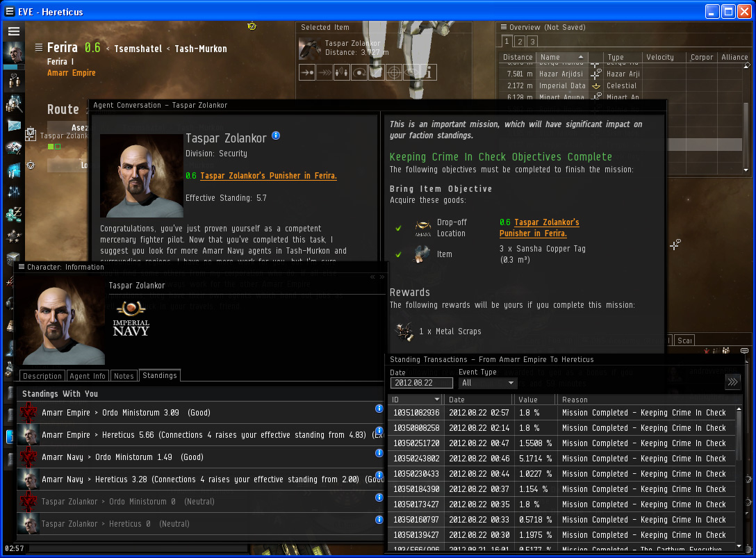
Task: Click the Scan button behind the mission window
Action: [x=684, y=340]
